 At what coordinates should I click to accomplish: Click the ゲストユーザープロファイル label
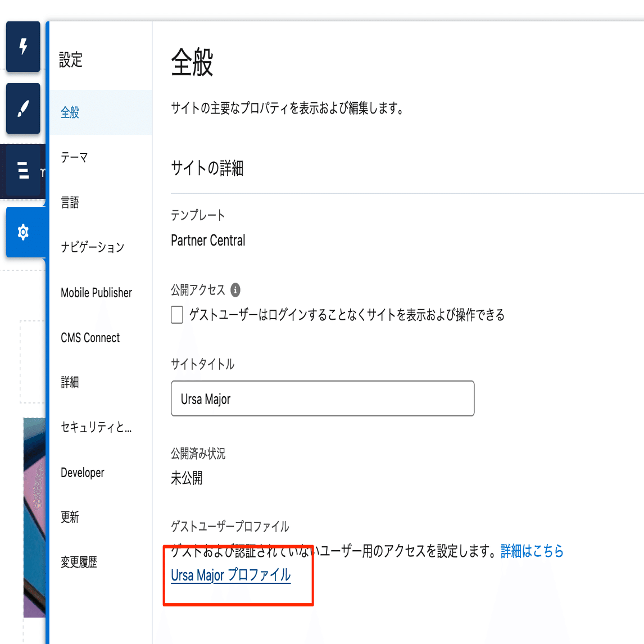230,526
